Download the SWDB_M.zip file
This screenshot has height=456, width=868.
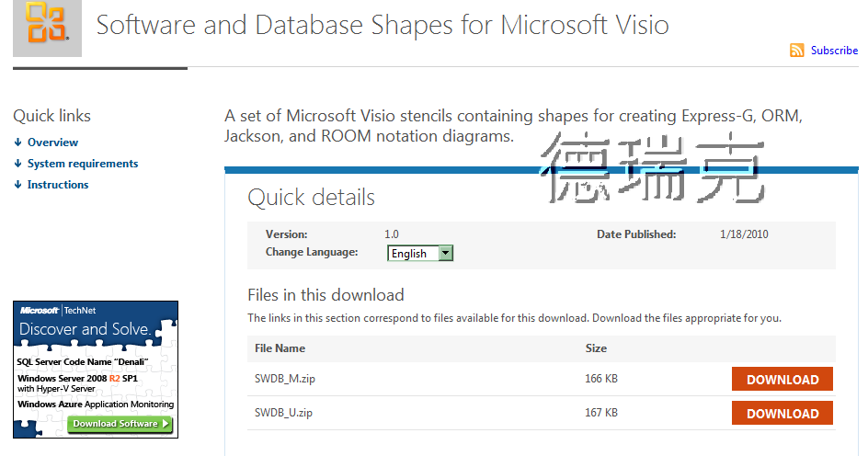click(782, 380)
